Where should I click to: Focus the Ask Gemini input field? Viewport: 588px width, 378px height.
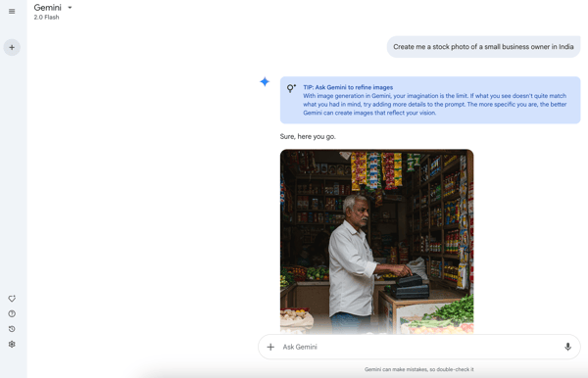coord(419,347)
